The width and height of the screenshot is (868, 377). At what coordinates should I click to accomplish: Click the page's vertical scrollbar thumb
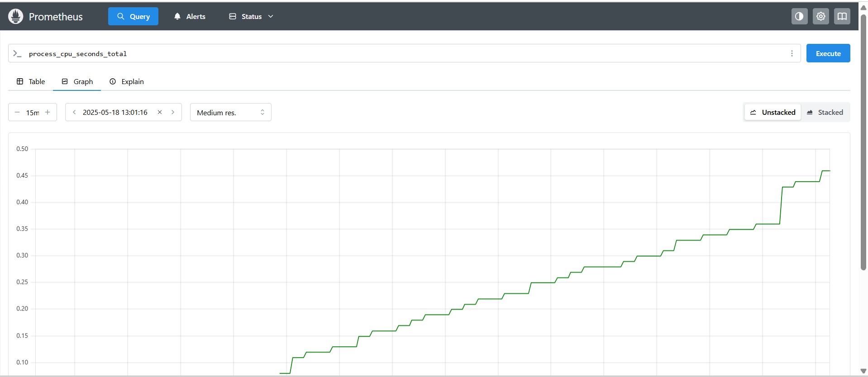[863, 142]
